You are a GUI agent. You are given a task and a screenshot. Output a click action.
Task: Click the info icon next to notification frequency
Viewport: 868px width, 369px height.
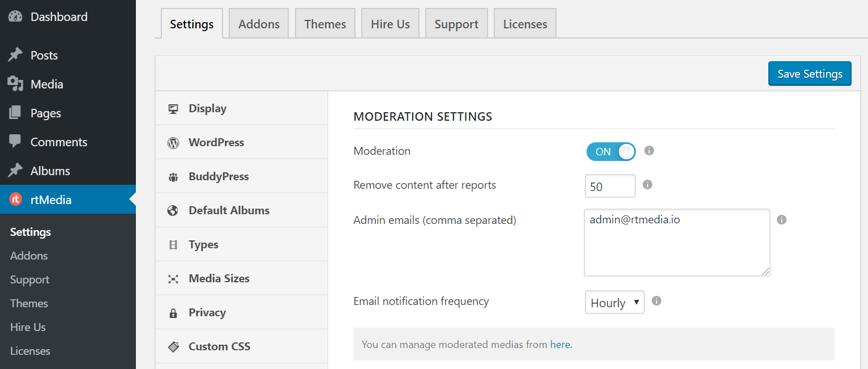(656, 301)
